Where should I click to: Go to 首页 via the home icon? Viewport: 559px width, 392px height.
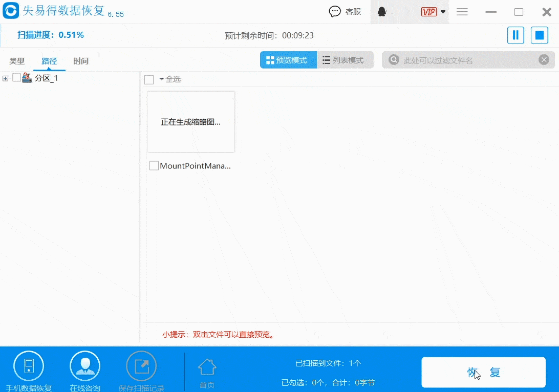coord(207,365)
